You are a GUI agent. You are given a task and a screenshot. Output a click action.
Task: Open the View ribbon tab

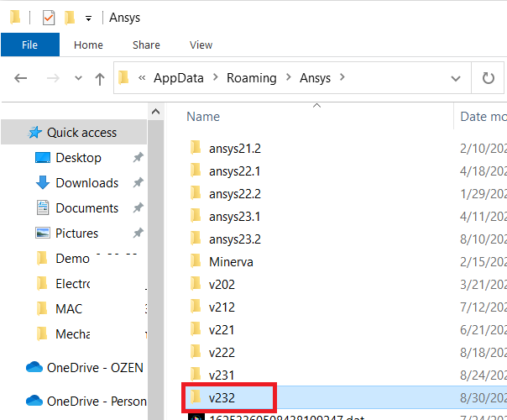click(201, 45)
